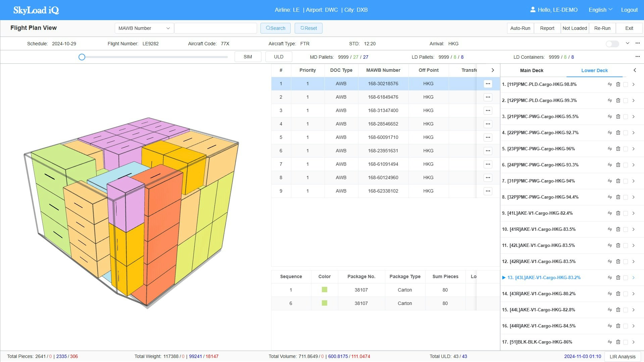Delete the 32P PMC-PWG ULD entry
Screen dimensions: 644x362
coord(618,197)
